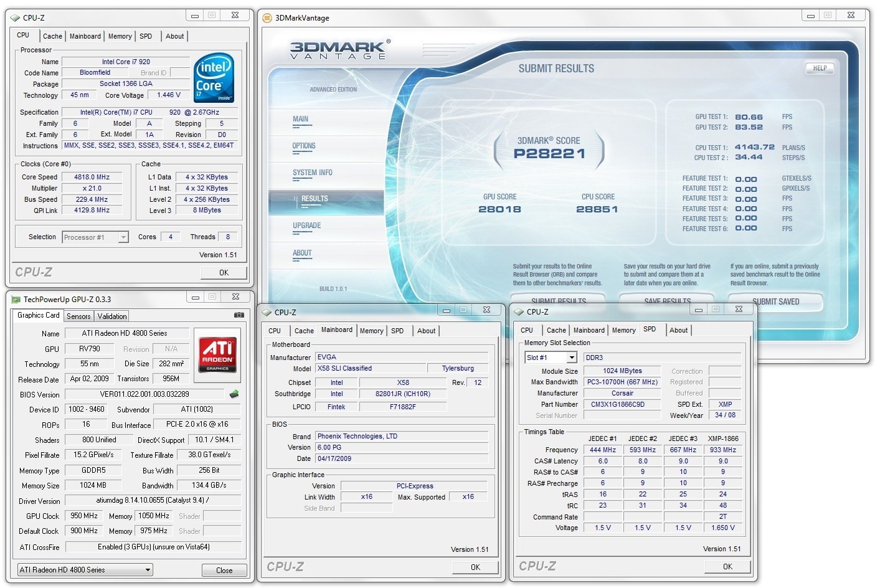Click the BIOS Version field in GPU-Z

pyautogui.click(x=144, y=394)
